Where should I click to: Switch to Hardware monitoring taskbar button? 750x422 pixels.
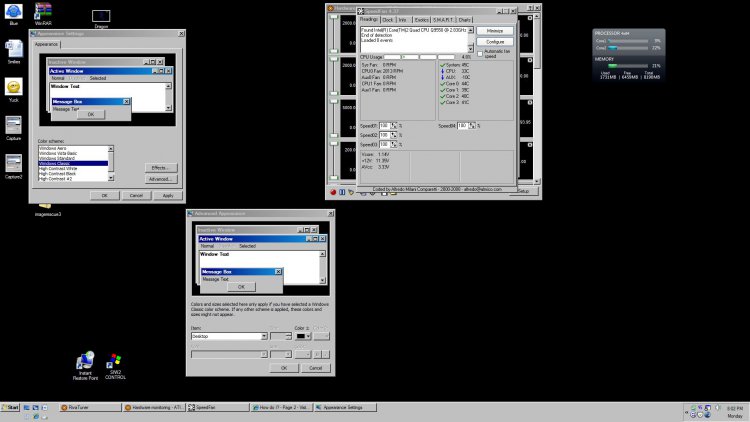pos(154,408)
